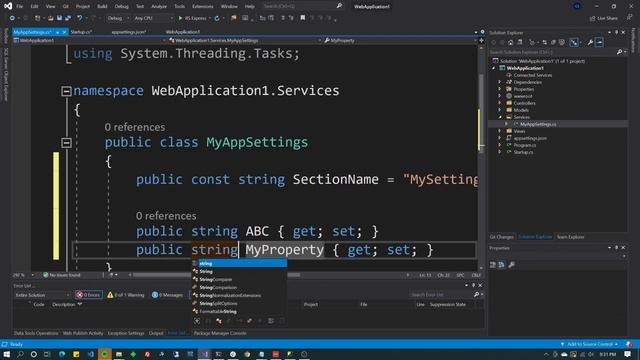640x360 pixels.
Task: Click the search magnifier in Solution Explorer
Action: tap(619, 52)
